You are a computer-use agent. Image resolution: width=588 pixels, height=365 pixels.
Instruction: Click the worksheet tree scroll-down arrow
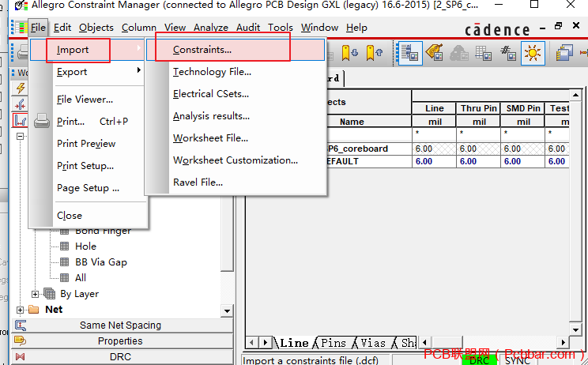227,310
